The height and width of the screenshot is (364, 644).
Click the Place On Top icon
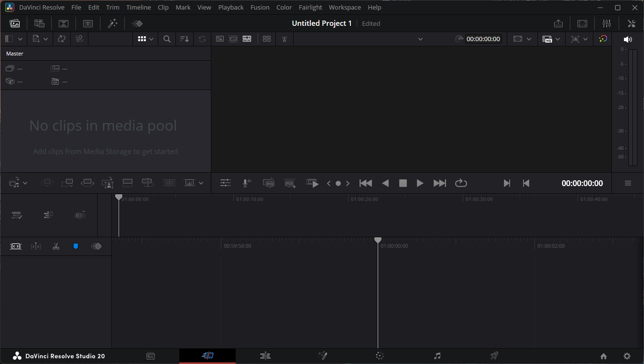point(128,183)
